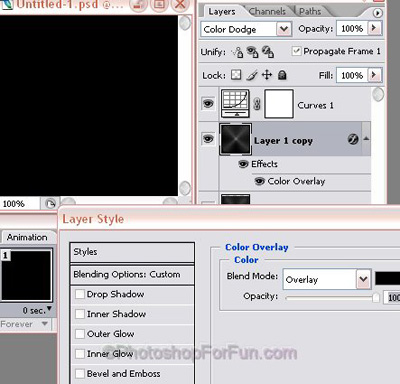Click the lock image pixels brush icon
Screen dimensions: 400x384
pyautogui.click(x=252, y=75)
